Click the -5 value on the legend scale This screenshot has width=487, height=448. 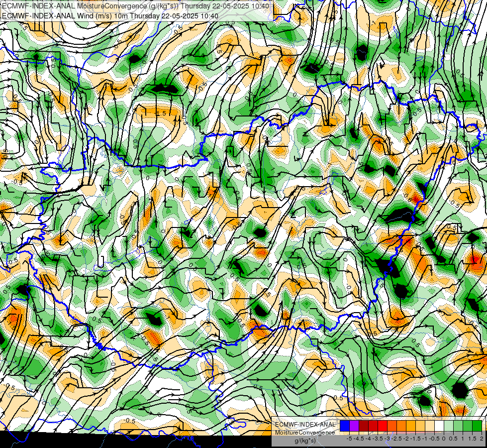click(x=349, y=439)
